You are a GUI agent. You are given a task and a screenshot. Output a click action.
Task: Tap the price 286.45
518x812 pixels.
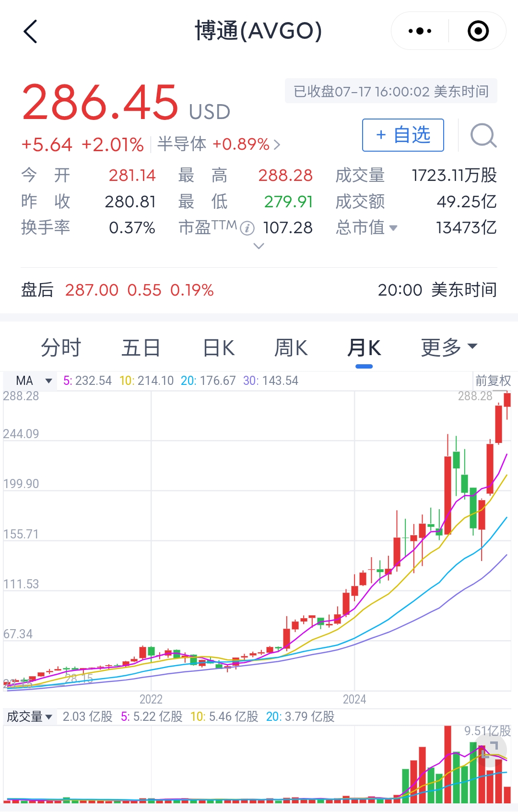(x=100, y=102)
